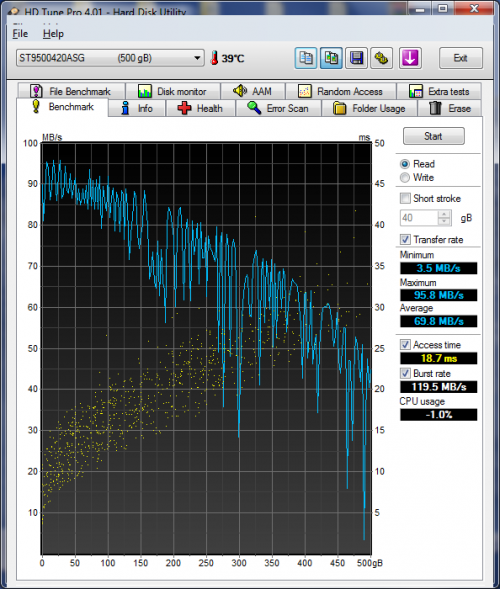Open the Folder Usage tab
This screenshot has width=500, height=589.
370,109
